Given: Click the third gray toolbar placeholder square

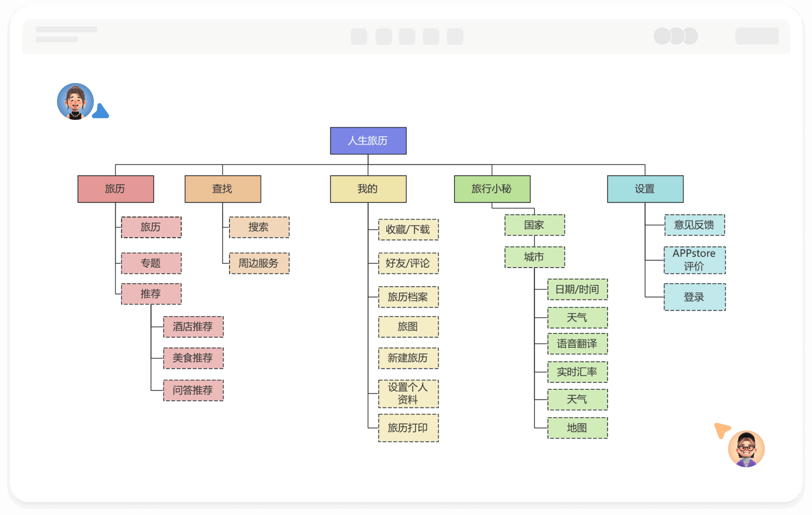Looking at the screenshot, I should click(x=407, y=37).
